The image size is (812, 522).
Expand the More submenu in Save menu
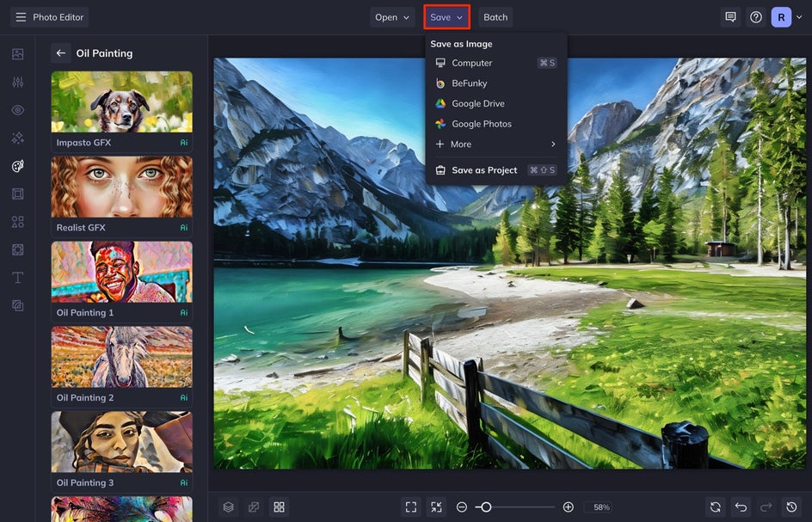[x=496, y=144]
